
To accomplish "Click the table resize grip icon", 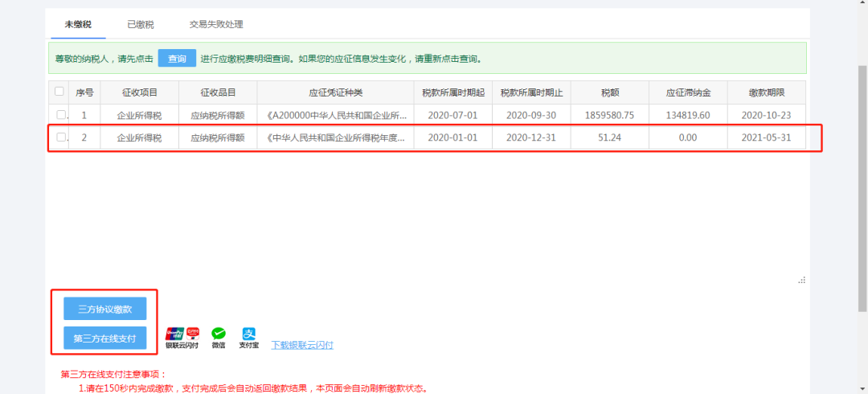I will point(801,281).
